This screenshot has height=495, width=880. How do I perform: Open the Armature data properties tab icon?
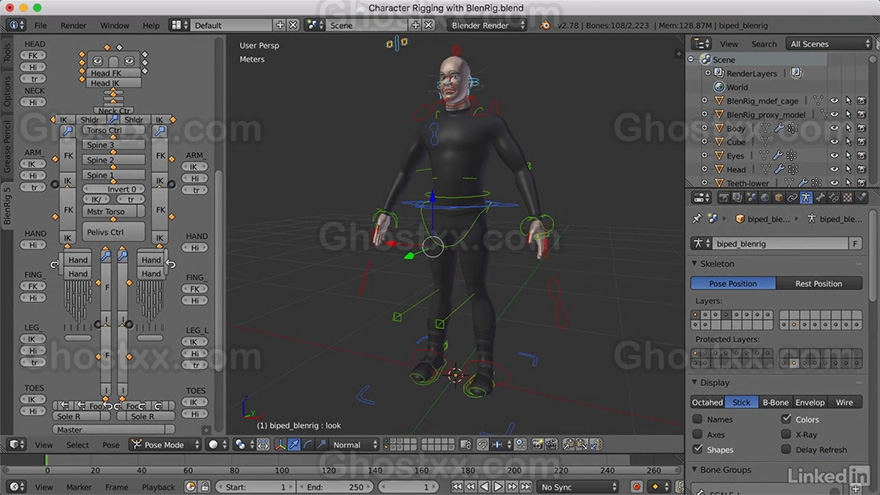point(806,198)
